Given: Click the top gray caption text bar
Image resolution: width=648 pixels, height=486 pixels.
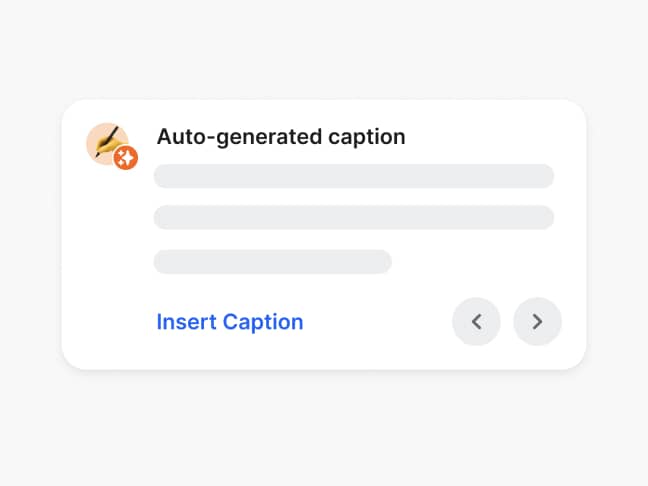Looking at the screenshot, I should click(353, 176).
